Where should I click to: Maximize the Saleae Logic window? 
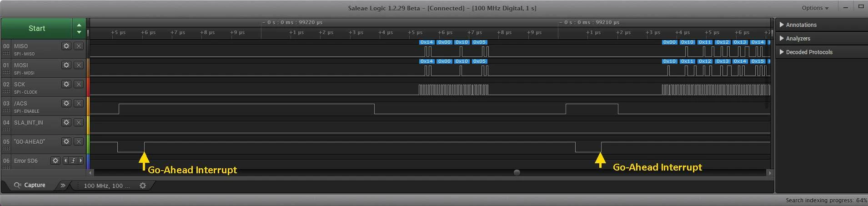pos(861,7)
